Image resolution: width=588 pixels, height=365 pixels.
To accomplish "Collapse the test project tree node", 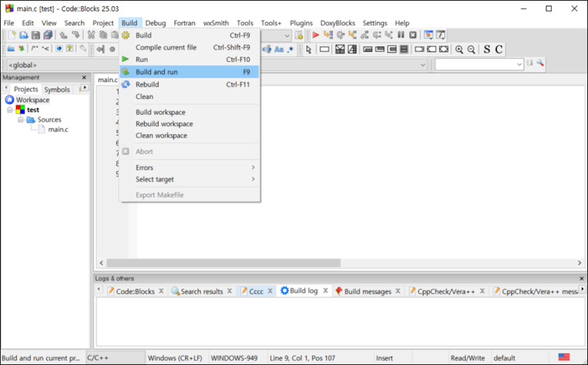I will tap(10, 110).
